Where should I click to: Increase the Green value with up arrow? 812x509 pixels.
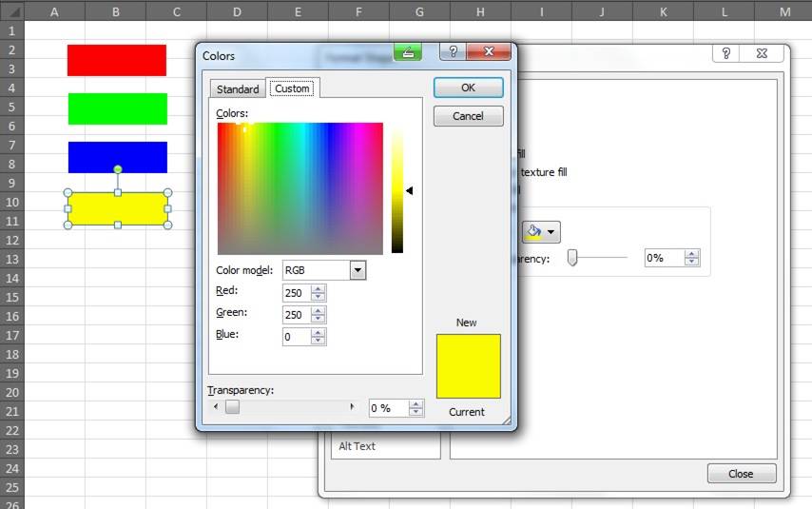click(318, 310)
